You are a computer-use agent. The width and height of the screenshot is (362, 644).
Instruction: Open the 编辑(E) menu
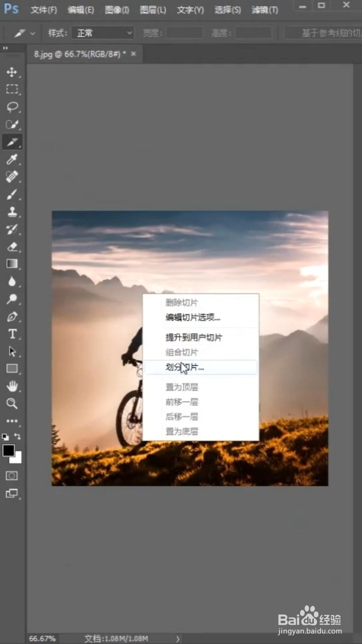tap(81, 10)
